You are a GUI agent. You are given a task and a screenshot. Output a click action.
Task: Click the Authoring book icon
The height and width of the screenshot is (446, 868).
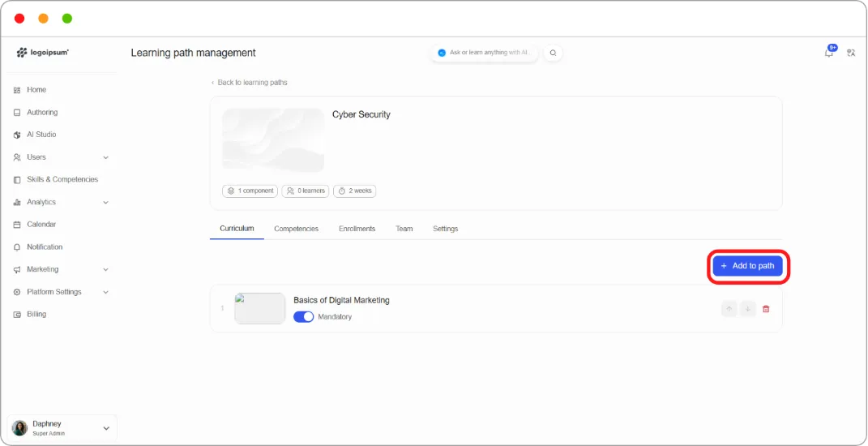tap(16, 112)
